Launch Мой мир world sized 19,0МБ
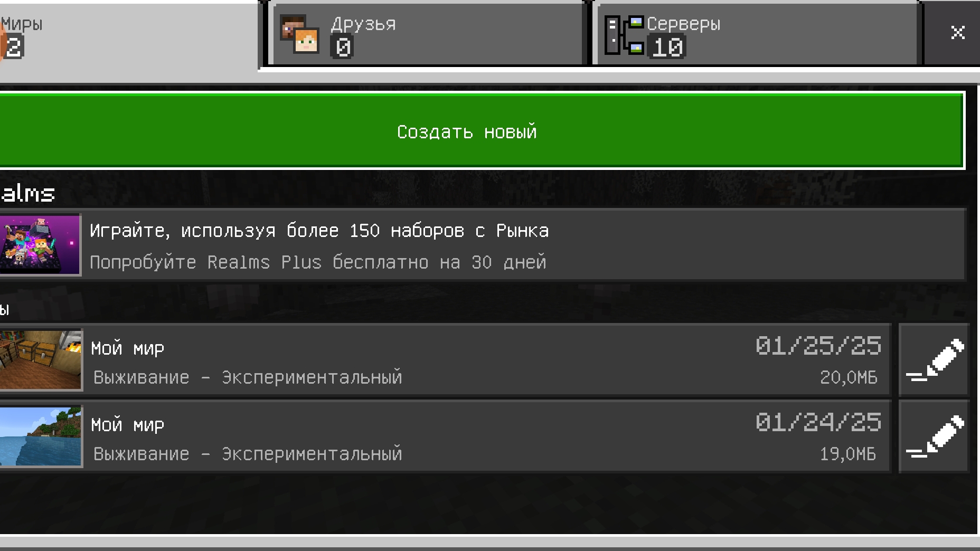The height and width of the screenshot is (551, 980). pyautogui.click(x=445, y=436)
